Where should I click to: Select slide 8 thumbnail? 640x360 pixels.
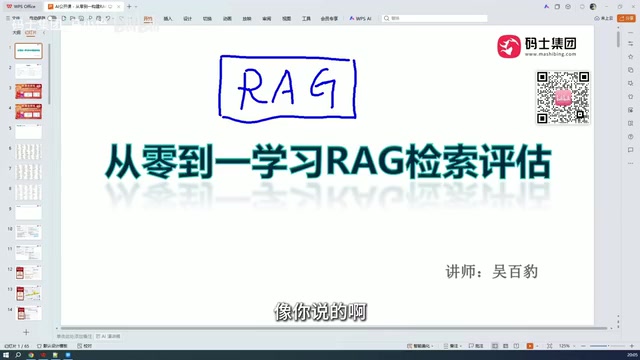pyautogui.click(x=29, y=192)
